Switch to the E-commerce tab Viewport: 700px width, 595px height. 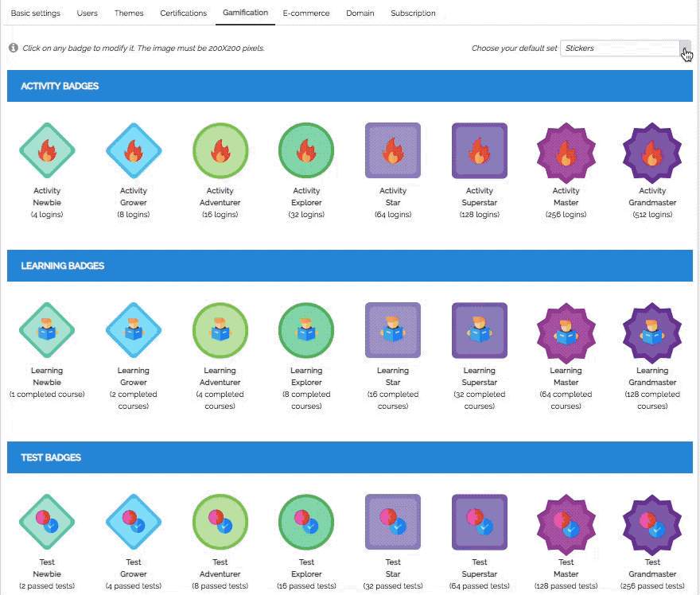pyautogui.click(x=305, y=13)
